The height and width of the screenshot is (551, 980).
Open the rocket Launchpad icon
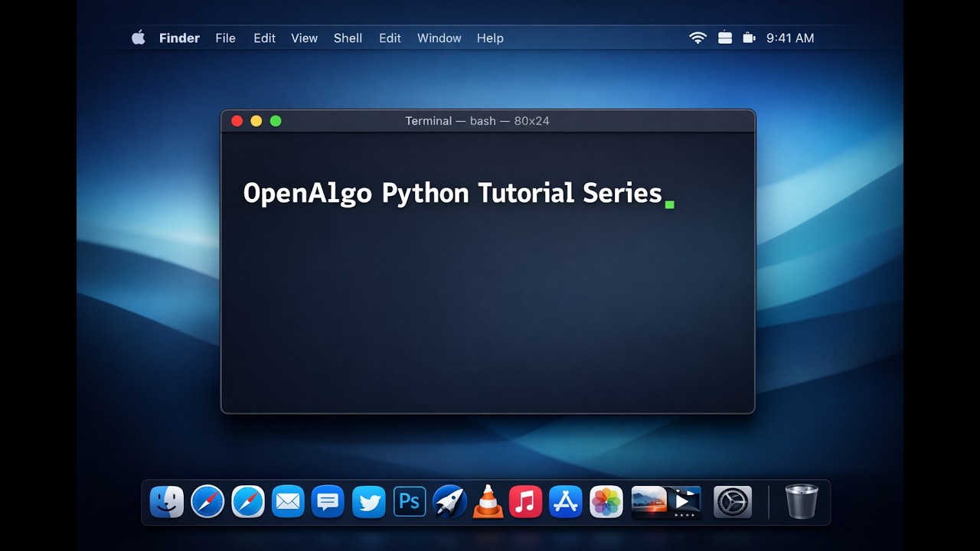[449, 502]
